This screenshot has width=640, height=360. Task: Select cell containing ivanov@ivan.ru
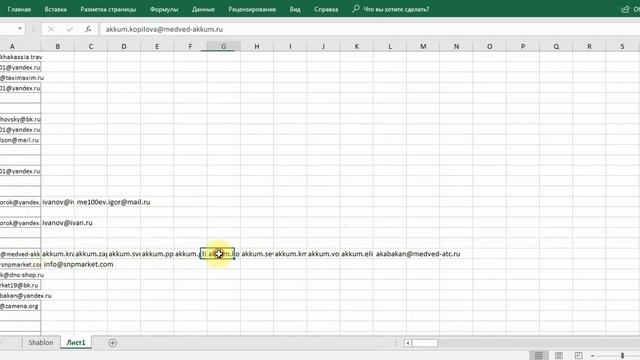click(x=67, y=223)
